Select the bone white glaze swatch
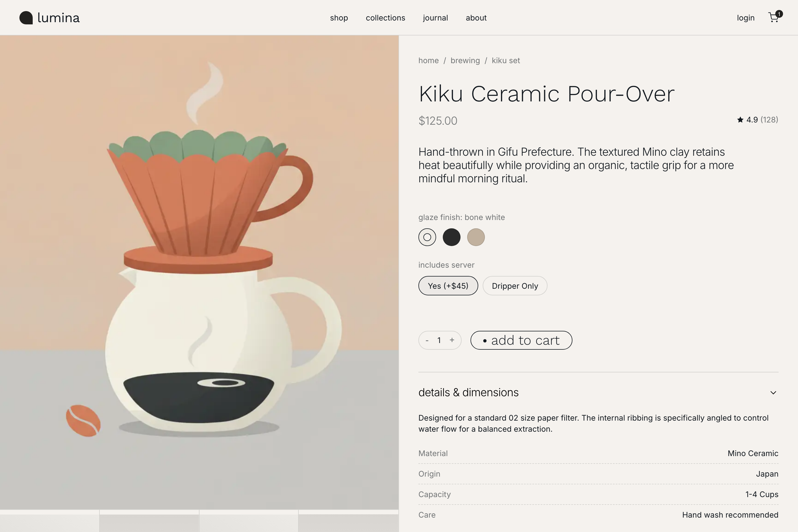 (x=427, y=237)
